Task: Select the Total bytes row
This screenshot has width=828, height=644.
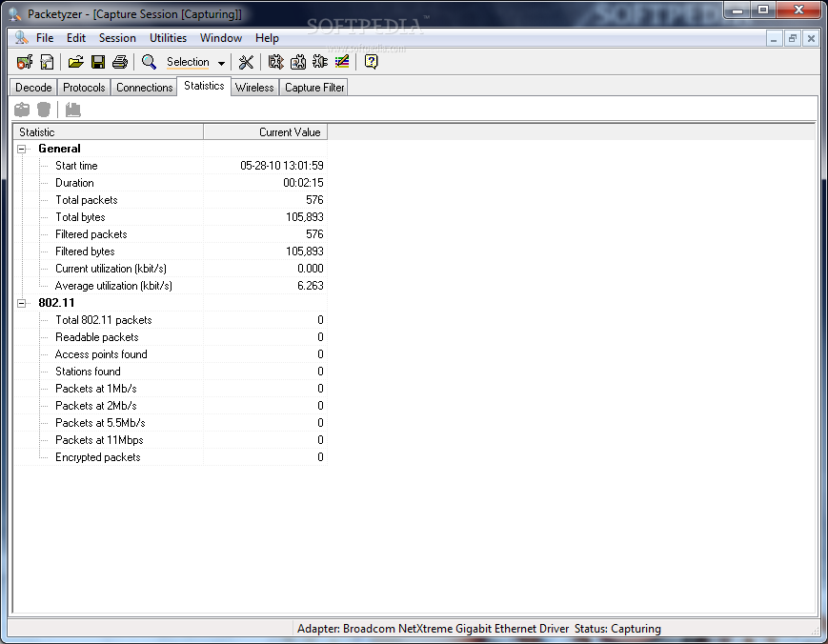Action: click(170, 217)
